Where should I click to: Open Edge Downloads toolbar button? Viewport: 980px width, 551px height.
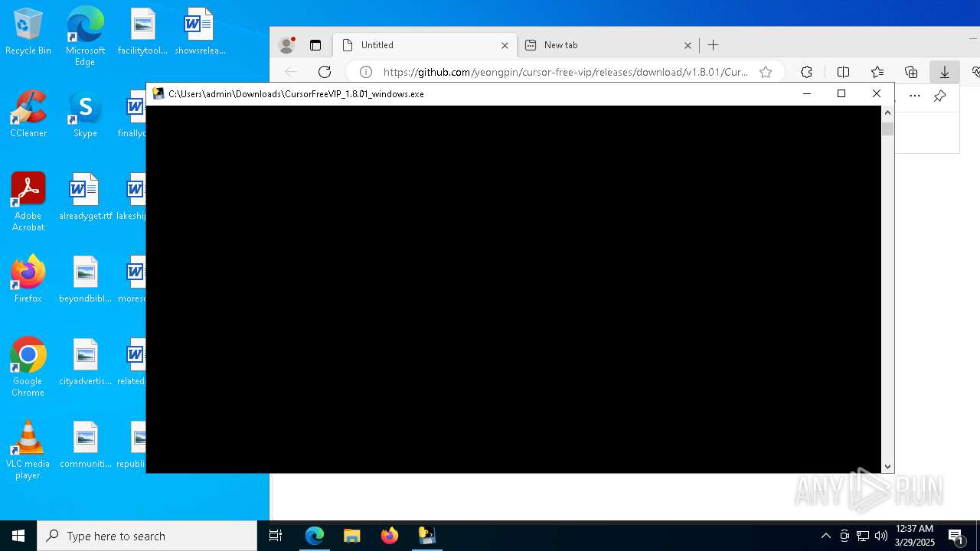click(945, 72)
